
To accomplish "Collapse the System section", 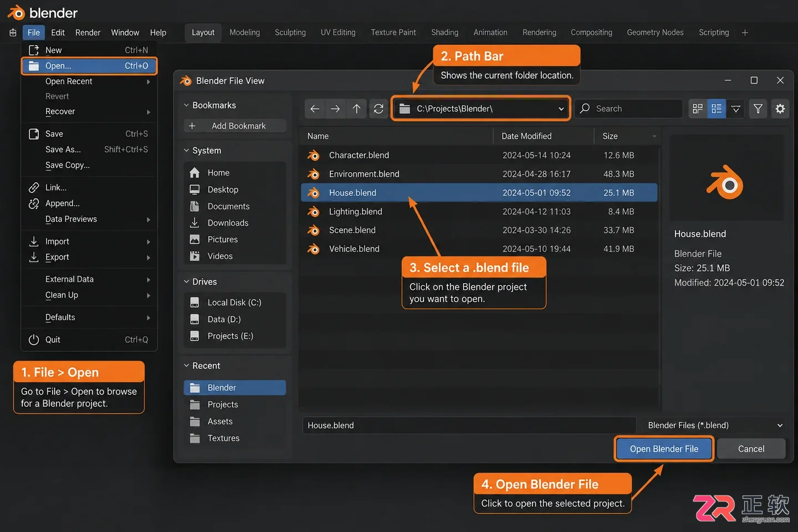I will point(187,151).
